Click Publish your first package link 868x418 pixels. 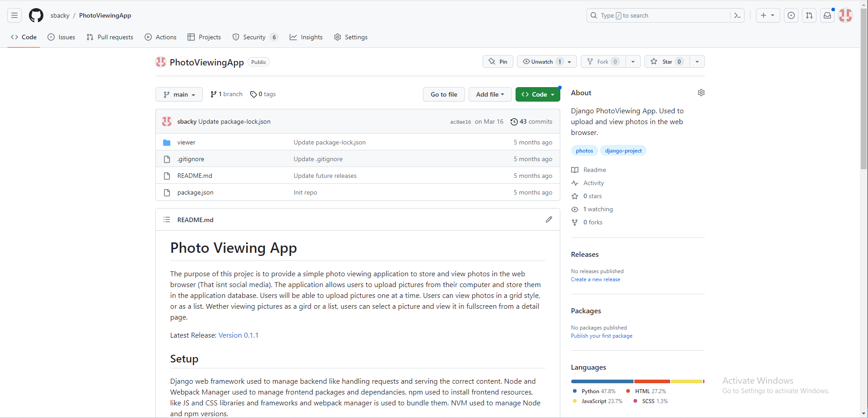601,336
